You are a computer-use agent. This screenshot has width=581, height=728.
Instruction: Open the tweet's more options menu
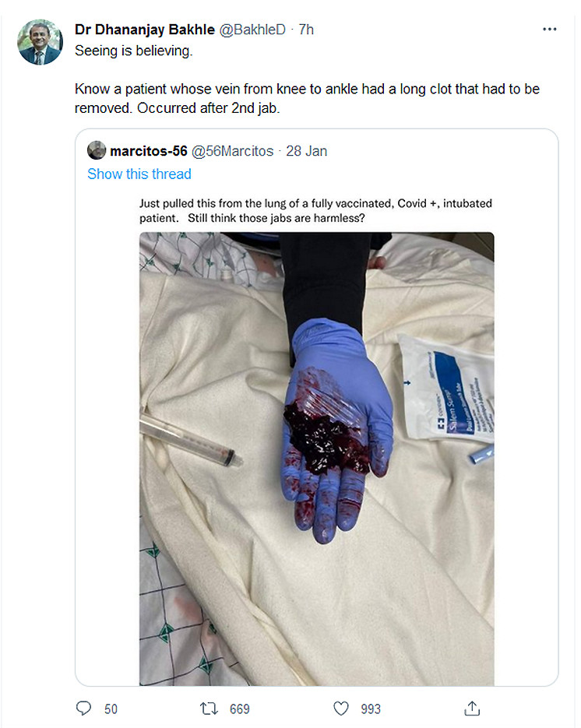pos(550,30)
